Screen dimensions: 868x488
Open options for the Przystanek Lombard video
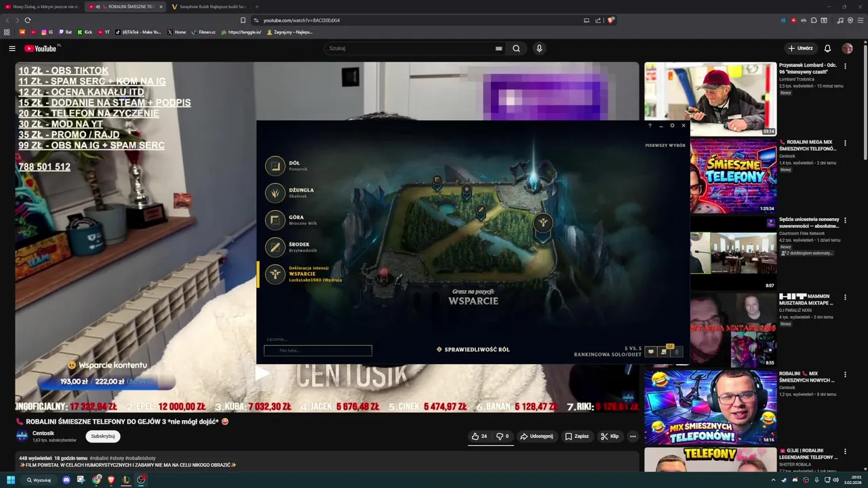(x=845, y=66)
